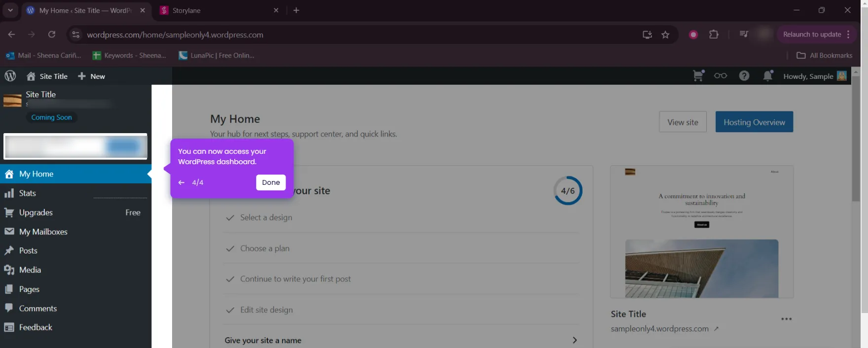
Task: Open My Mailboxes in the sidebar
Action: pyautogui.click(x=75, y=232)
